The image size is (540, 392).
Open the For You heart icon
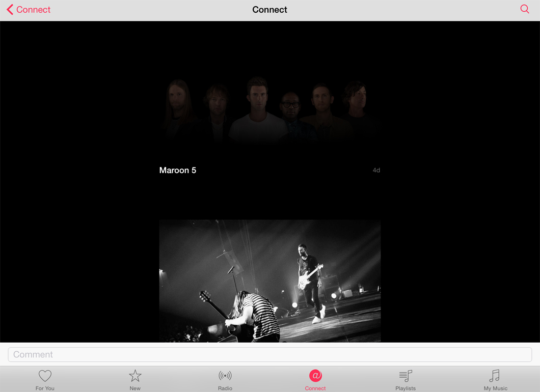45,376
